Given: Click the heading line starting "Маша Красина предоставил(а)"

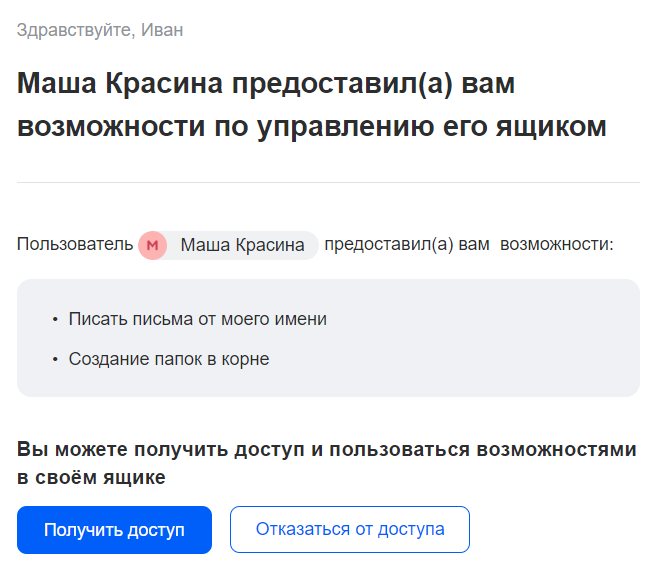Looking at the screenshot, I should point(265,84).
